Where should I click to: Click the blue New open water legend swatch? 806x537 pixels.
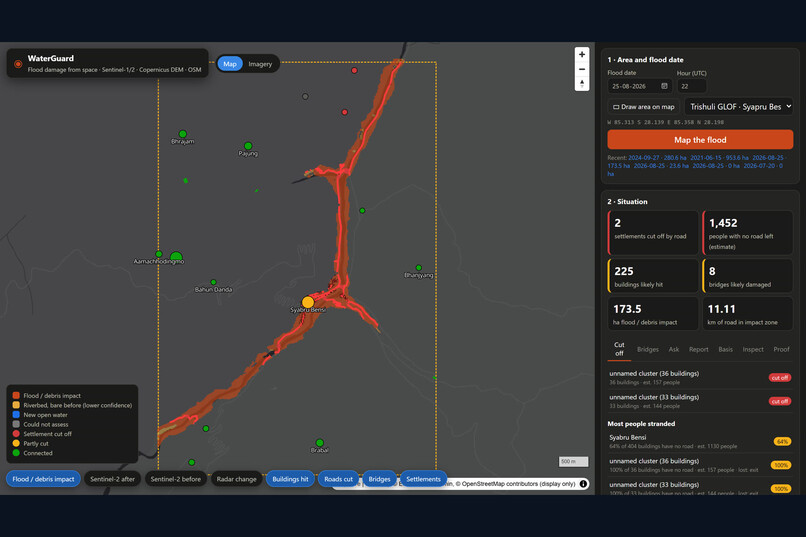point(16,414)
